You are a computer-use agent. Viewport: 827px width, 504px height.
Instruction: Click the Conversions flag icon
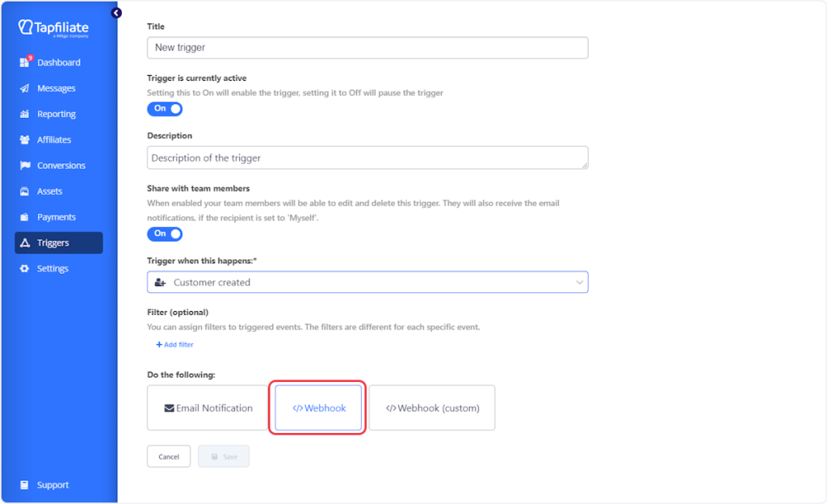tap(24, 166)
